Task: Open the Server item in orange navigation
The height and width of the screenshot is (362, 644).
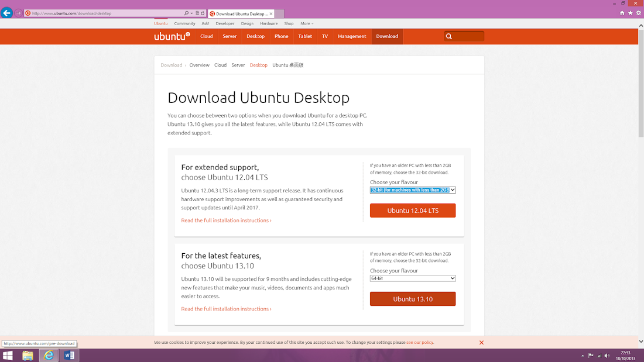Action: point(229,36)
